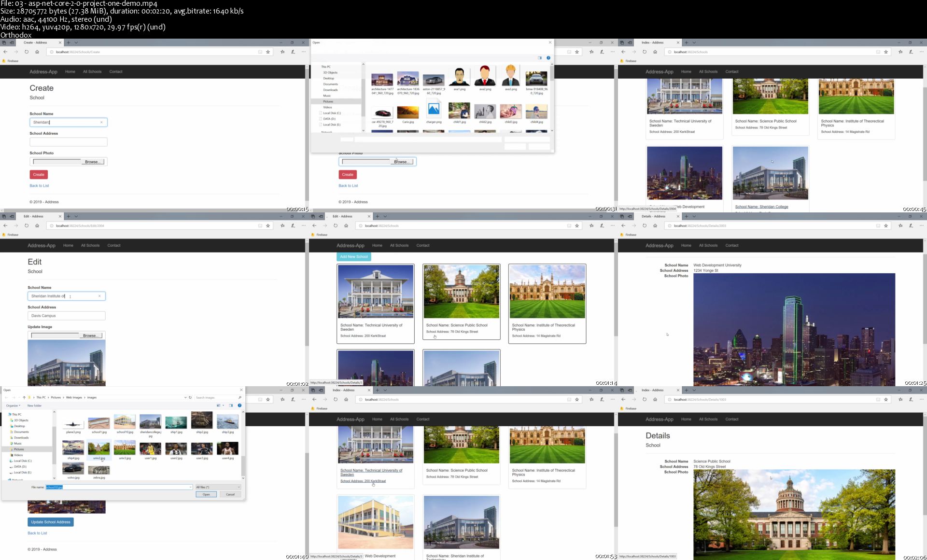Refresh folder in the images Open dialog

pyautogui.click(x=190, y=397)
